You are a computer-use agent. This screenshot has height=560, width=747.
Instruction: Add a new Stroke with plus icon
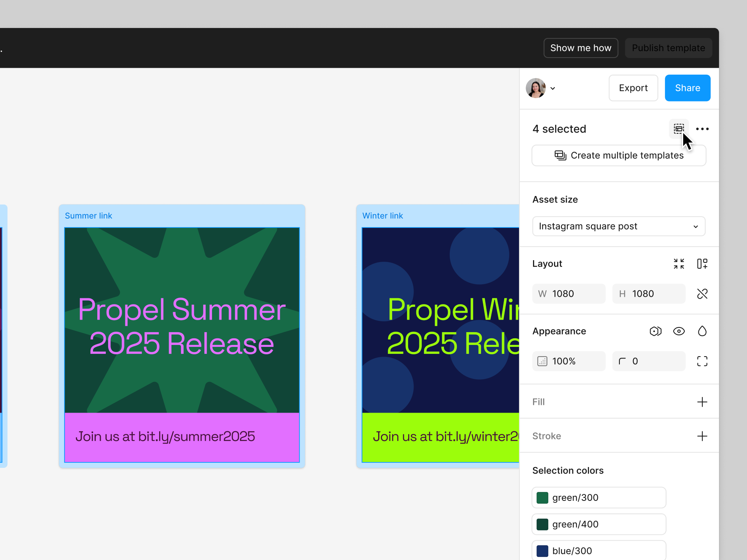point(702,436)
